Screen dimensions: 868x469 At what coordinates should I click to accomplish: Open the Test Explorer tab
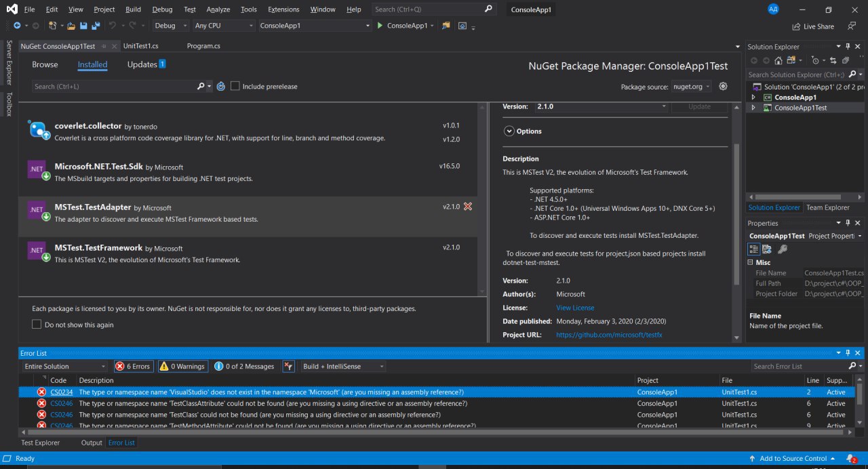click(41, 443)
